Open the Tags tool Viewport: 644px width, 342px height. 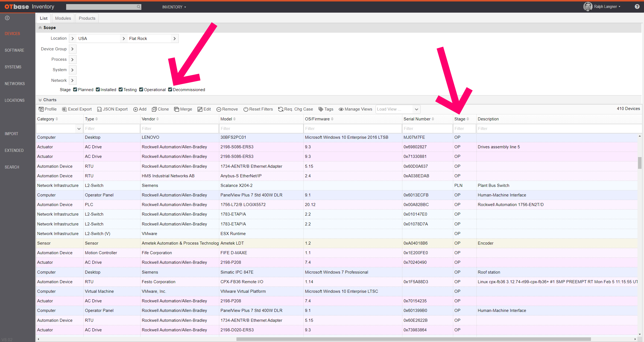(326, 109)
